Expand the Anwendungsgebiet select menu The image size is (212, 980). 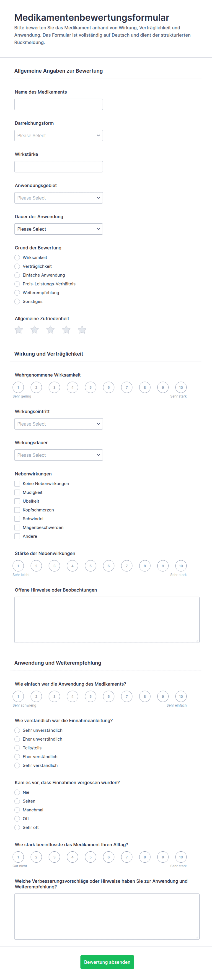click(x=59, y=198)
